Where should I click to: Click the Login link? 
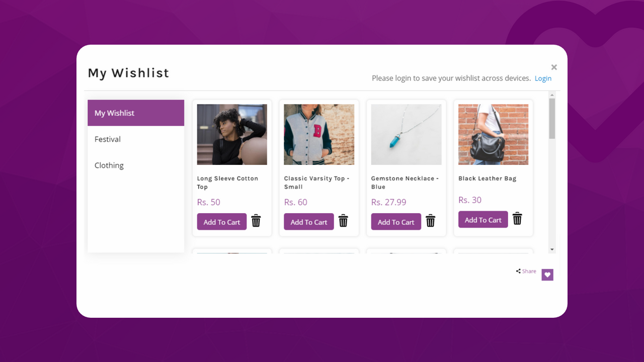coord(543,78)
